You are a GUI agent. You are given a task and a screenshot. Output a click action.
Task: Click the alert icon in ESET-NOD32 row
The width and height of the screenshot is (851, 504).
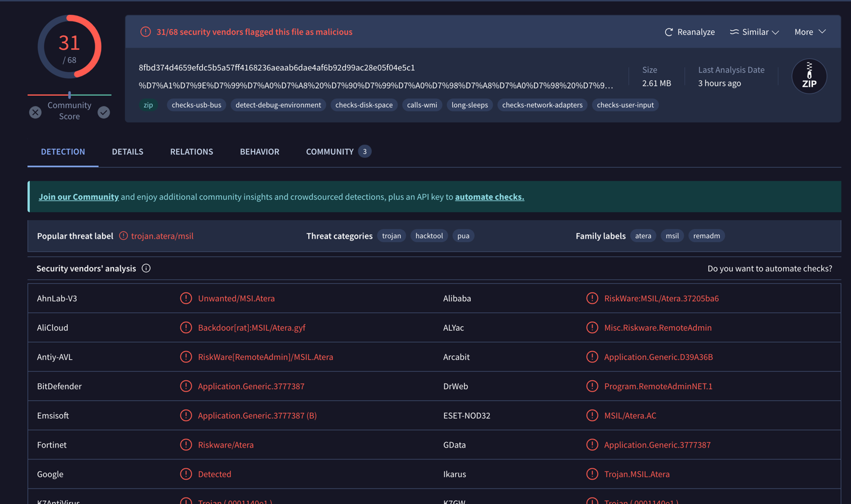(x=592, y=415)
